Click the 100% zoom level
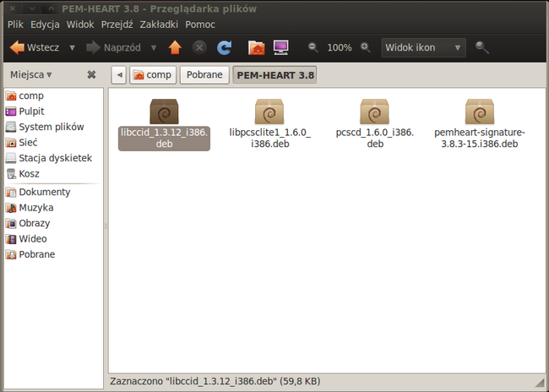Image resolution: width=549 pixels, height=392 pixels. (x=340, y=47)
